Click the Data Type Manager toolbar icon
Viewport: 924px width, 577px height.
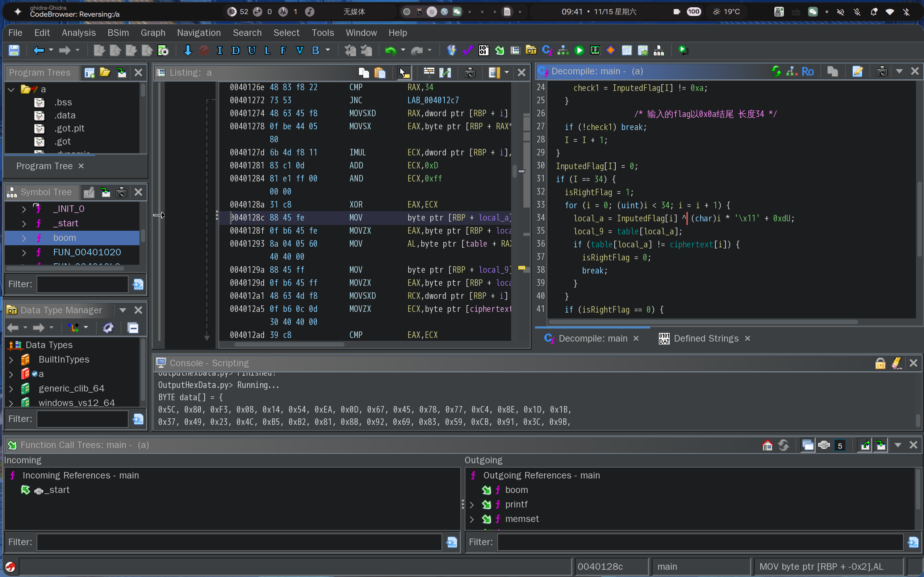[x=531, y=50]
